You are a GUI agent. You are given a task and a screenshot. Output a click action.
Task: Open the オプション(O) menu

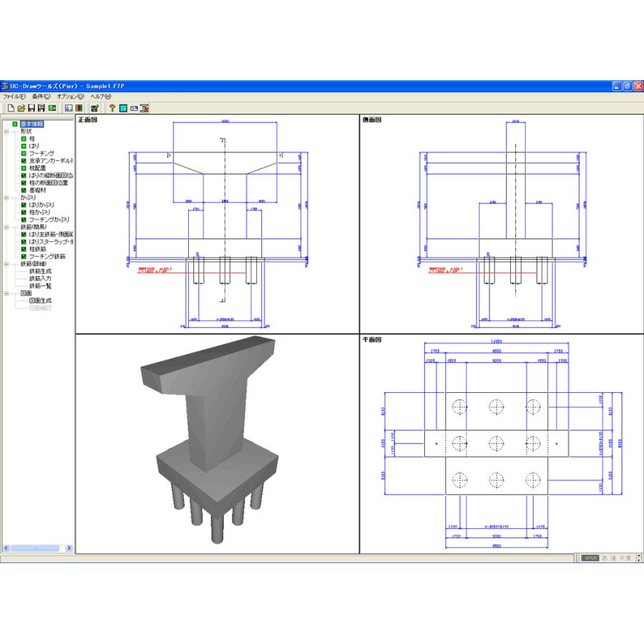[x=70, y=96]
